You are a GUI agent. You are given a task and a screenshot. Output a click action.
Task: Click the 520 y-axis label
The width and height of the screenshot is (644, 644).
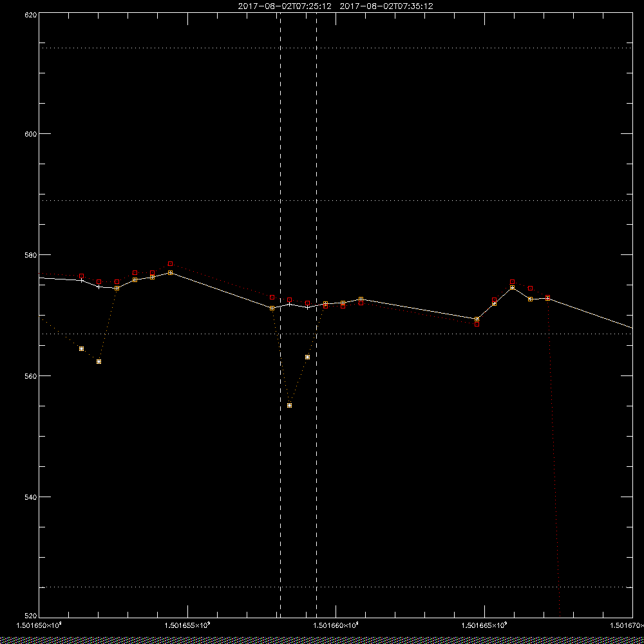pos(31,616)
